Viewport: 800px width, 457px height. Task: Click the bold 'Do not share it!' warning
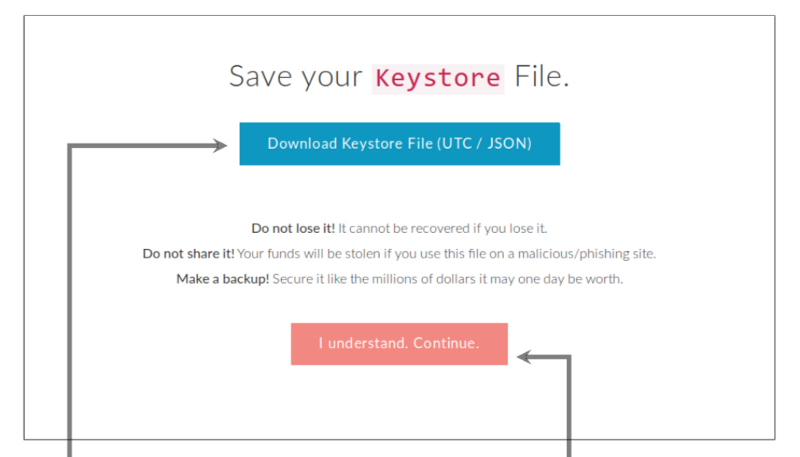pyautogui.click(x=188, y=254)
